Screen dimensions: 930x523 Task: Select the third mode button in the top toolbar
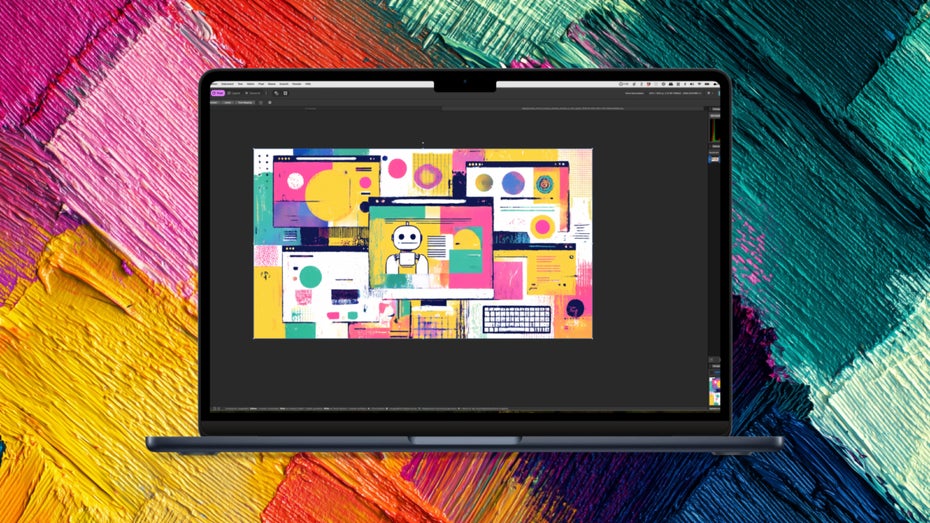[x=254, y=93]
